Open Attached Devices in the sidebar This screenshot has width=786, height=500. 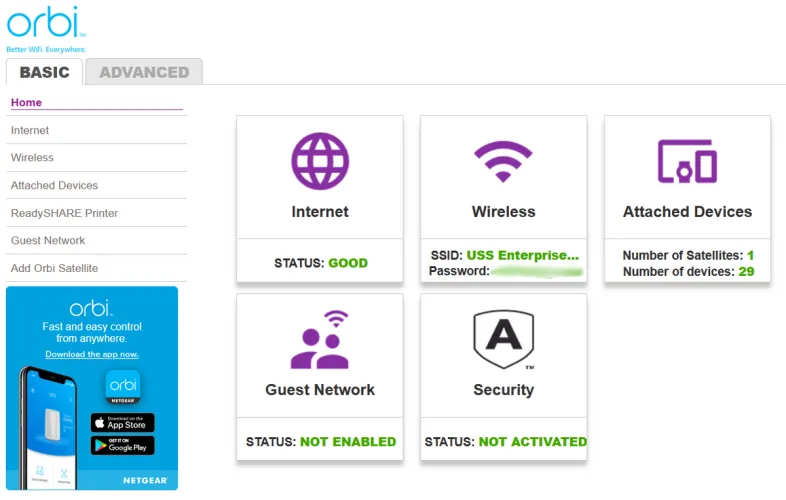tap(54, 185)
